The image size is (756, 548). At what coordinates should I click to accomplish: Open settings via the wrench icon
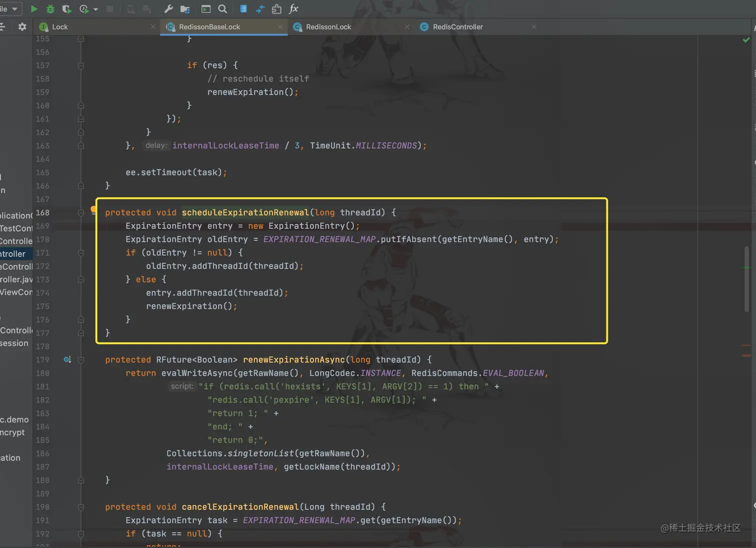[x=168, y=9]
